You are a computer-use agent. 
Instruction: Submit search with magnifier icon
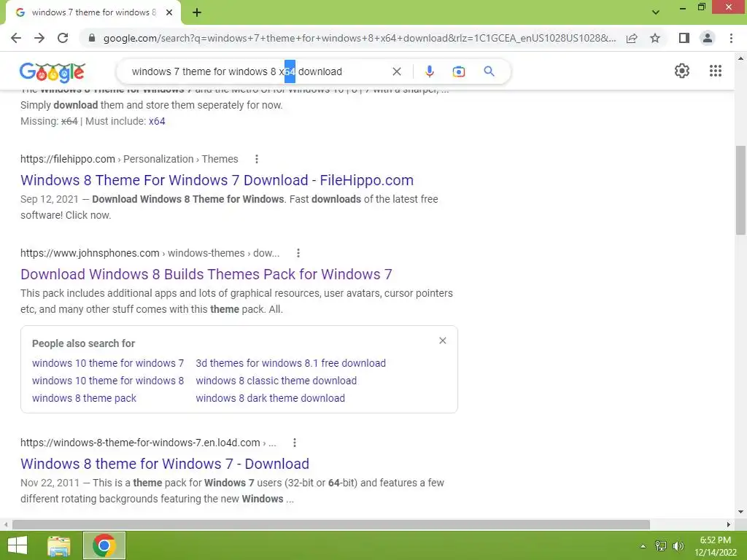(x=489, y=71)
